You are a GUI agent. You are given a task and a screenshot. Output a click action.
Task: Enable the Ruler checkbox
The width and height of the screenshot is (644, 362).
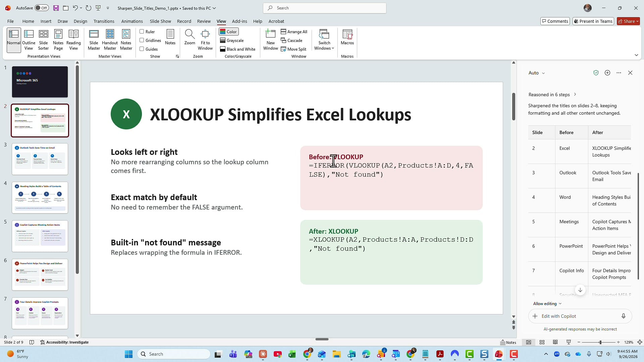tap(142, 32)
